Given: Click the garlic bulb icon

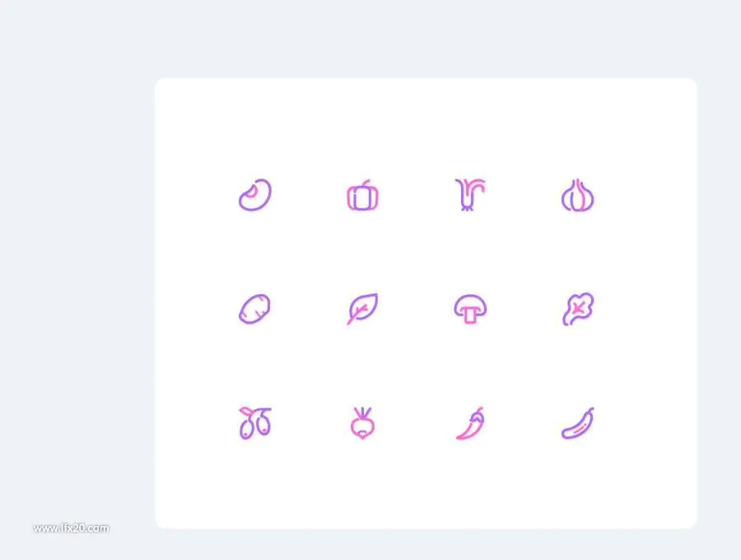Looking at the screenshot, I should pyautogui.click(x=577, y=195).
